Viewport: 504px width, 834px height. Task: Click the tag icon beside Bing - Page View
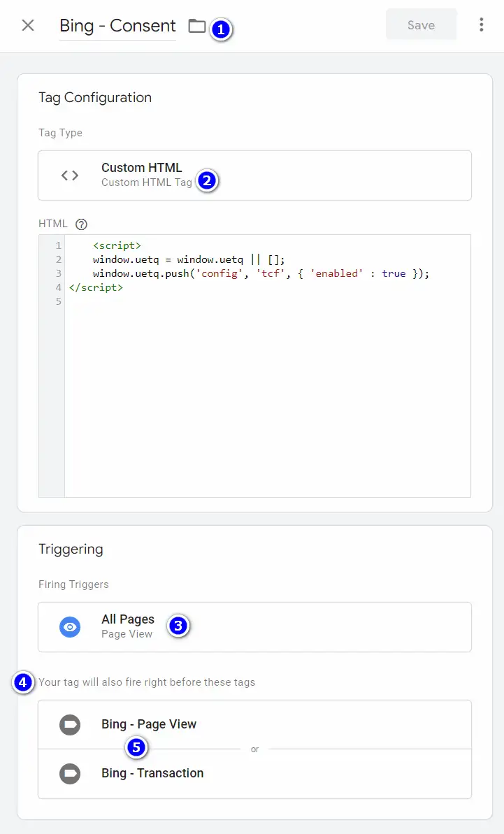(70, 725)
